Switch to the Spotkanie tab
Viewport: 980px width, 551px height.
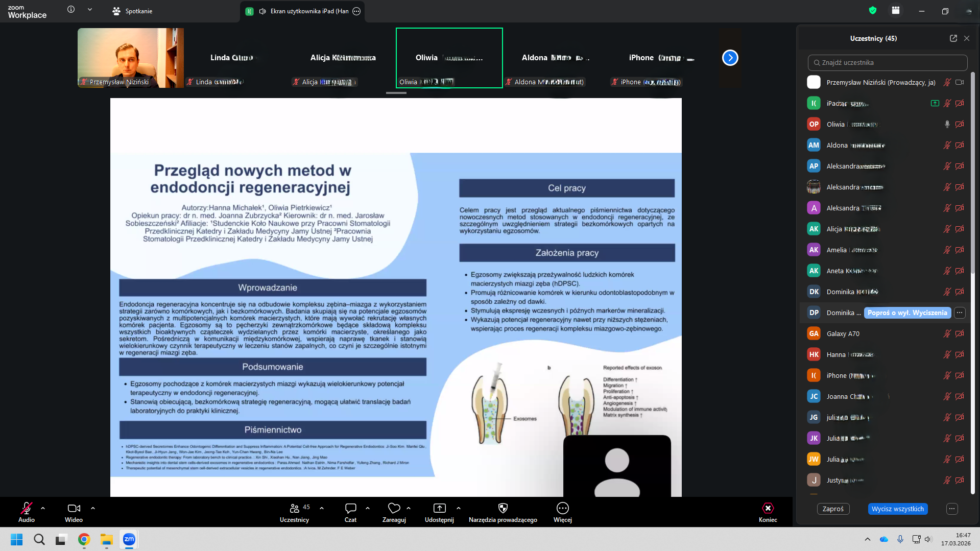[x=132, y=11]
